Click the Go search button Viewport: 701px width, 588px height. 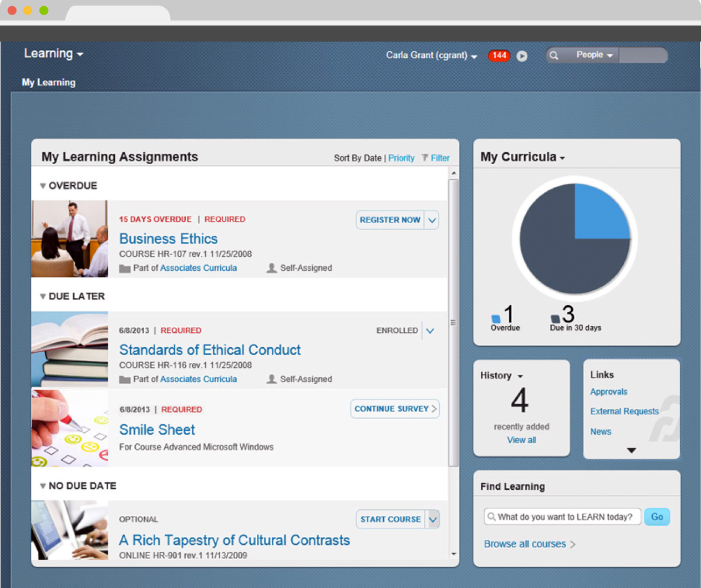coord(657,517)
